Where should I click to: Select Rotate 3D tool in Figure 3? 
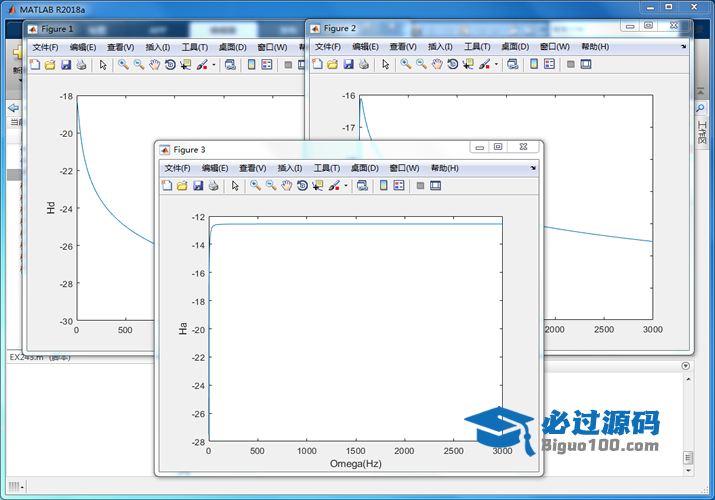point(302,186)
